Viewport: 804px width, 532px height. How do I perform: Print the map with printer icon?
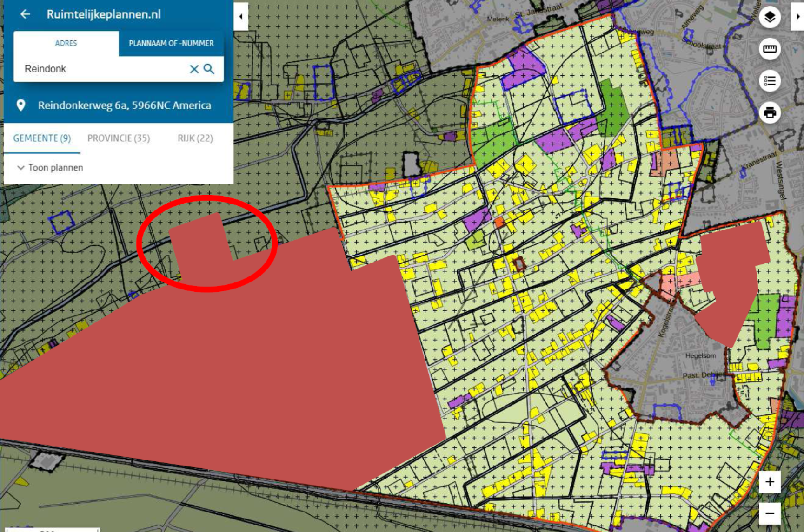click(770, 112)
